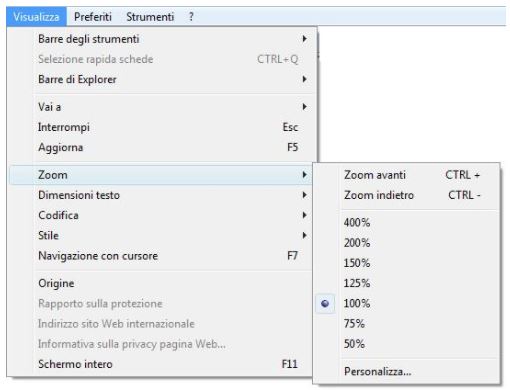Screen dimensions: 510x390
Task: Choose the 75% zoom level
Action: 407,324
